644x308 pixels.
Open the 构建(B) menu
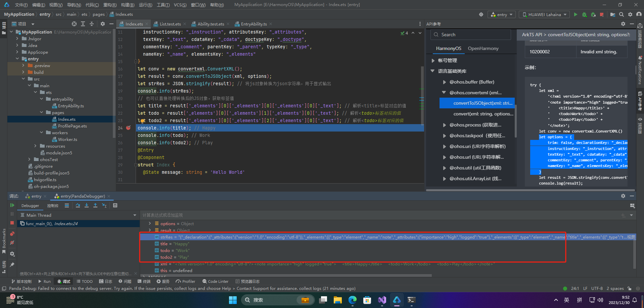[128, 5]
